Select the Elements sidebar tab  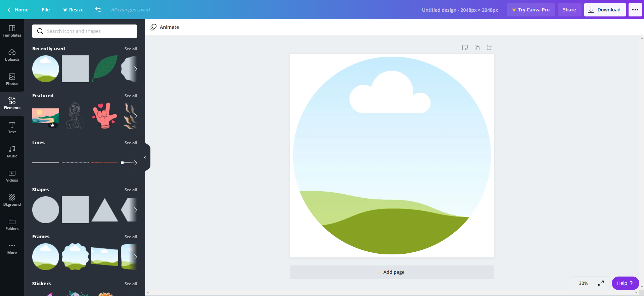coord(12,104)
